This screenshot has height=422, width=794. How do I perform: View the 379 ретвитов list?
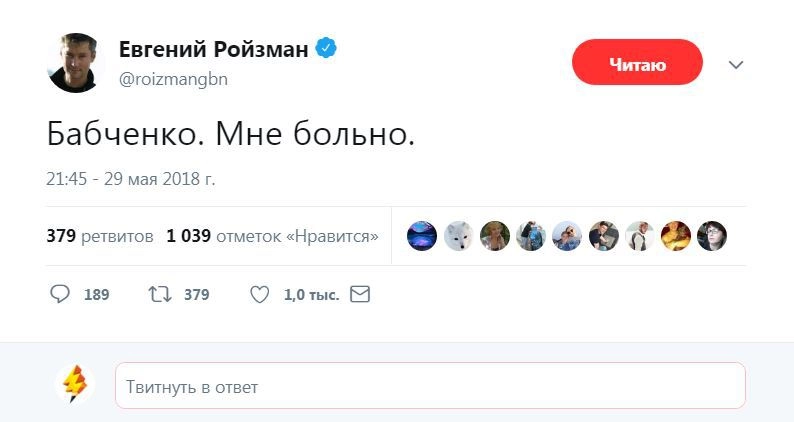pos(100,237)
